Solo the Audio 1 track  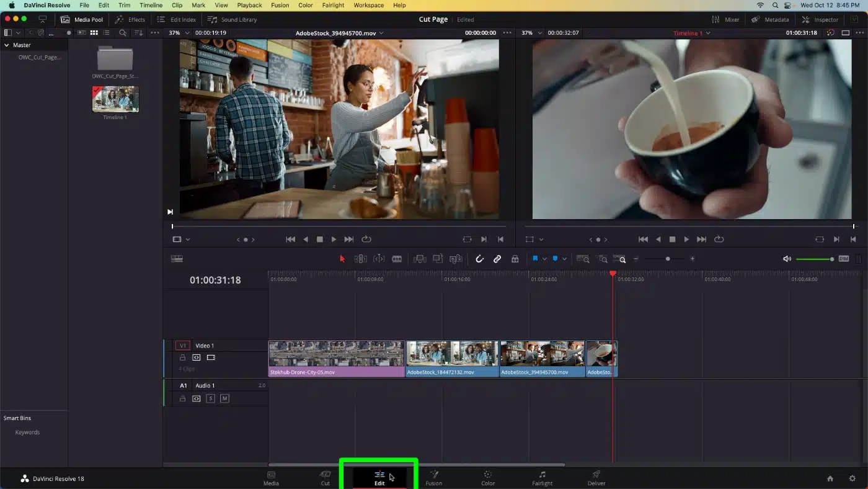coord(210,398)
